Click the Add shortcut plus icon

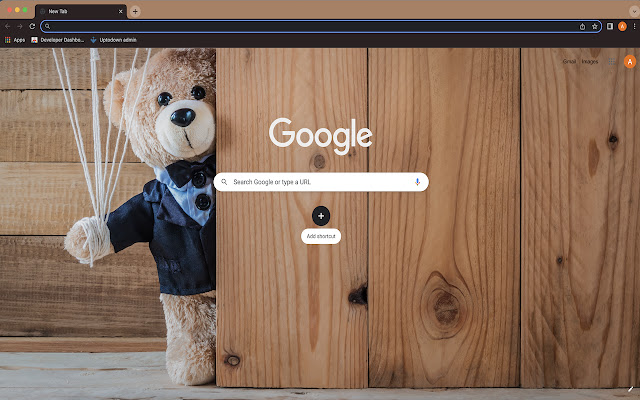pos(321,216)
